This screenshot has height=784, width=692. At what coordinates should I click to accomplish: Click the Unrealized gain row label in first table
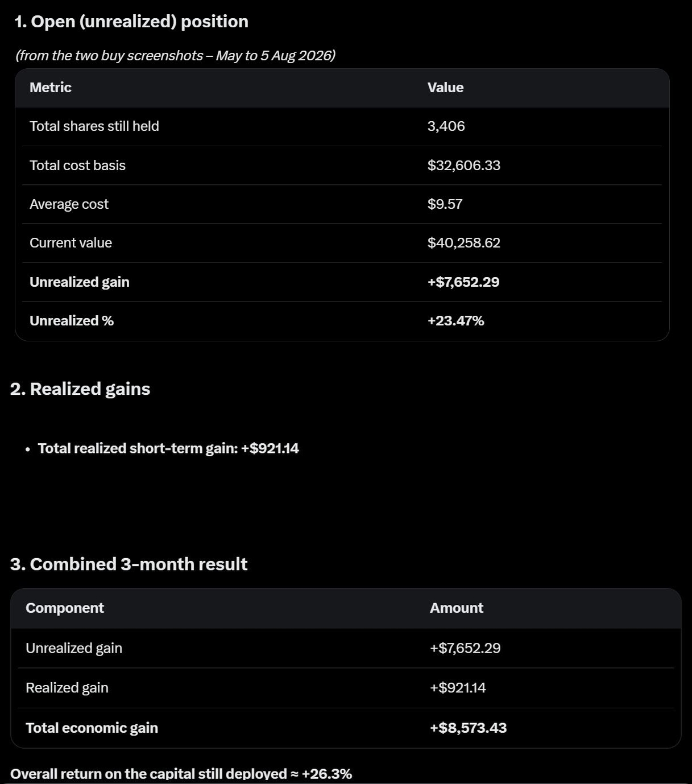click(x=80, y=282)
